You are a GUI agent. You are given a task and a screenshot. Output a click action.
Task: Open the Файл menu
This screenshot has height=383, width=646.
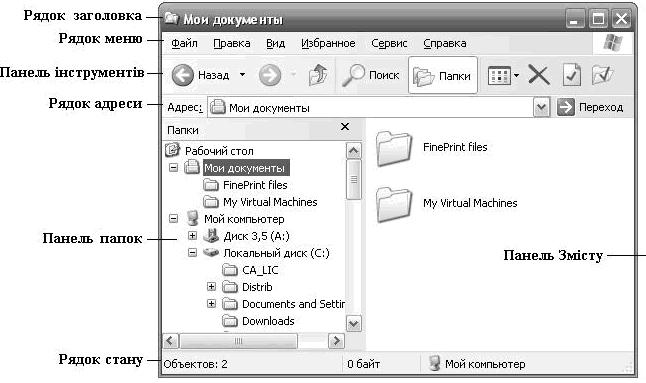[184, 43]
